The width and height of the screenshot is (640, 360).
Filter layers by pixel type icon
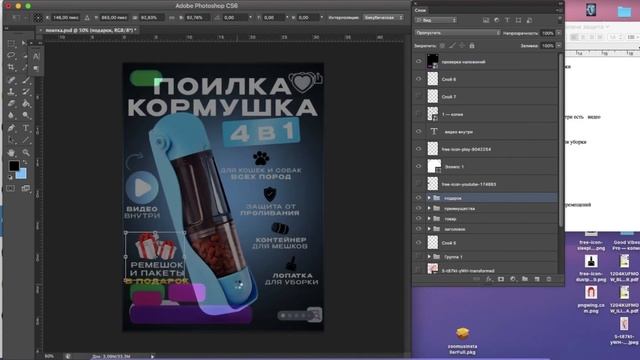[x=486, y=20]
